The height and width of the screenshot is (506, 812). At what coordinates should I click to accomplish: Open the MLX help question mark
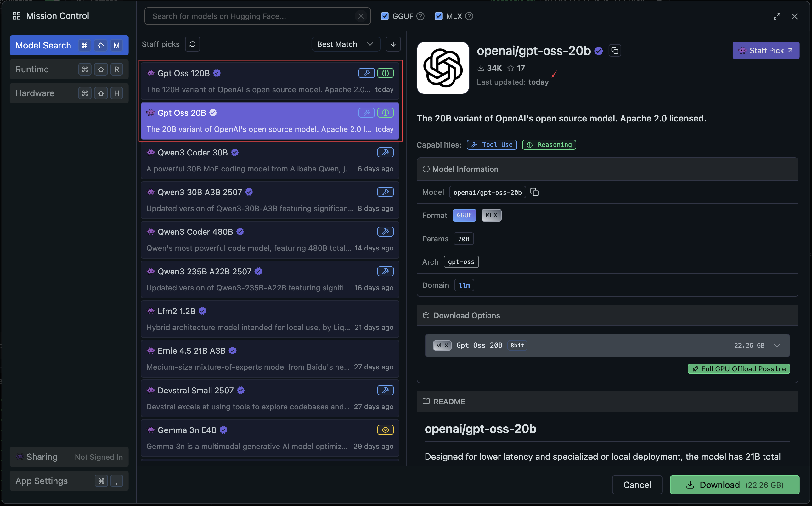469,16
